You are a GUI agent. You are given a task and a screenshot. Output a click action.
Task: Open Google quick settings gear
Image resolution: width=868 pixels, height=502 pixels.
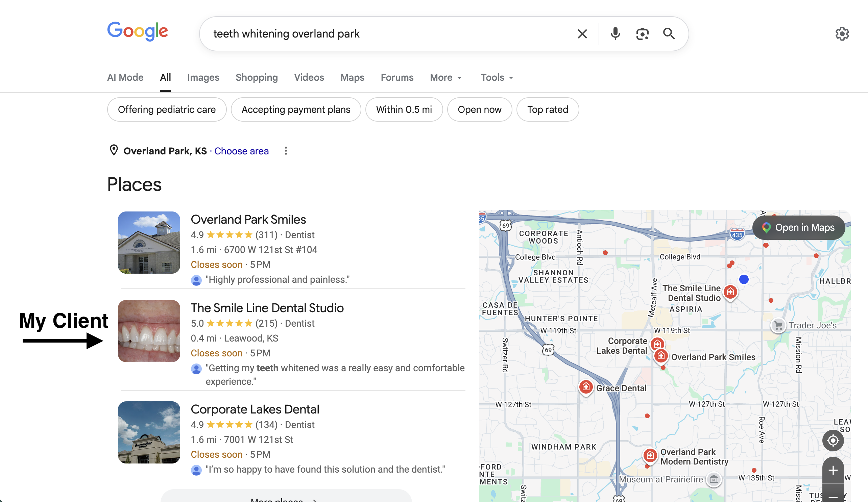[843, 33]
